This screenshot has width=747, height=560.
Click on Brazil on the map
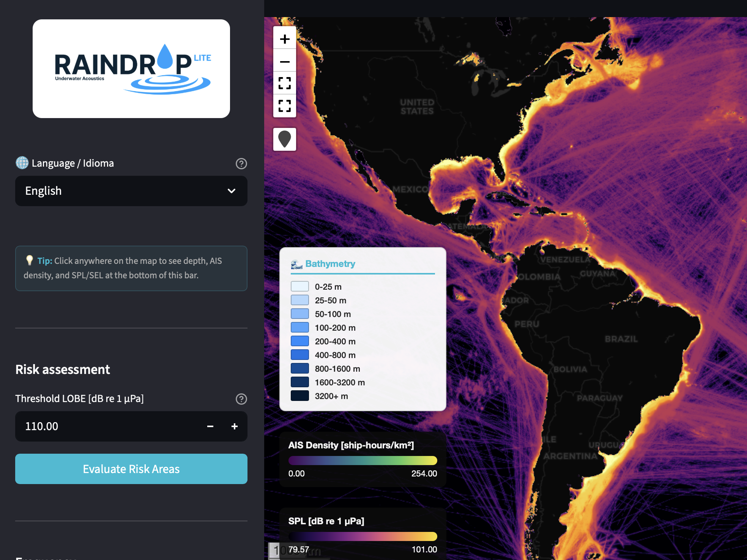pos(621,339)
